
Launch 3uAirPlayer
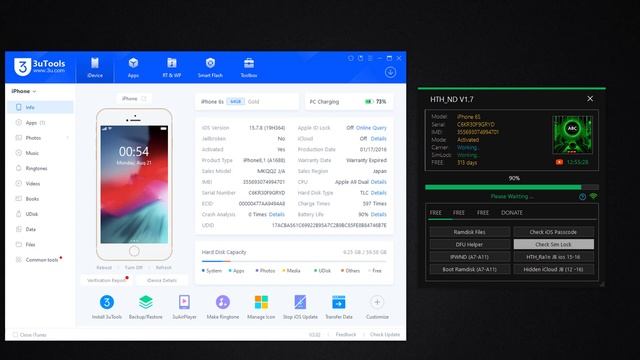click(184, 307)
